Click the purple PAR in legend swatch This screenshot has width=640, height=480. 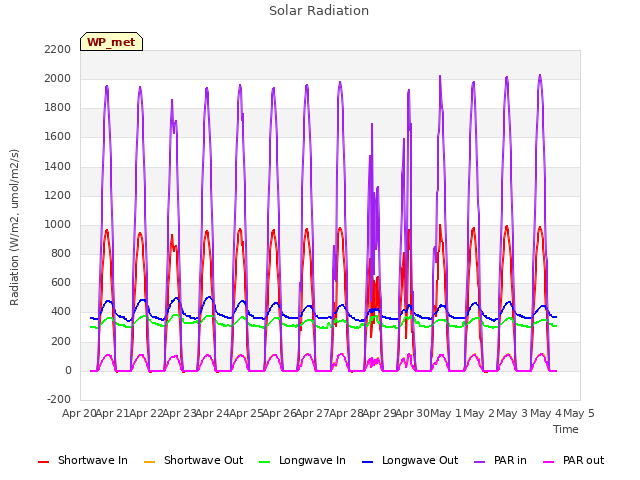[480, 462]
